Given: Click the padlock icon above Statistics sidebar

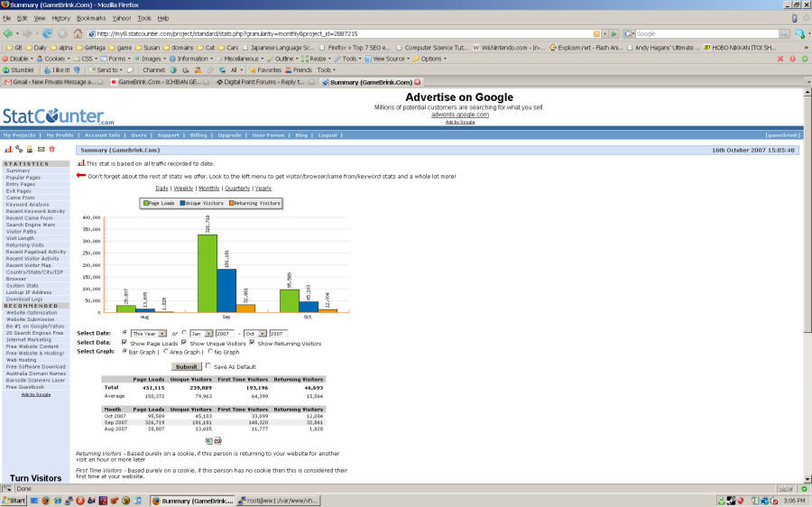Looking at the screenshot, I should (30, 149).
